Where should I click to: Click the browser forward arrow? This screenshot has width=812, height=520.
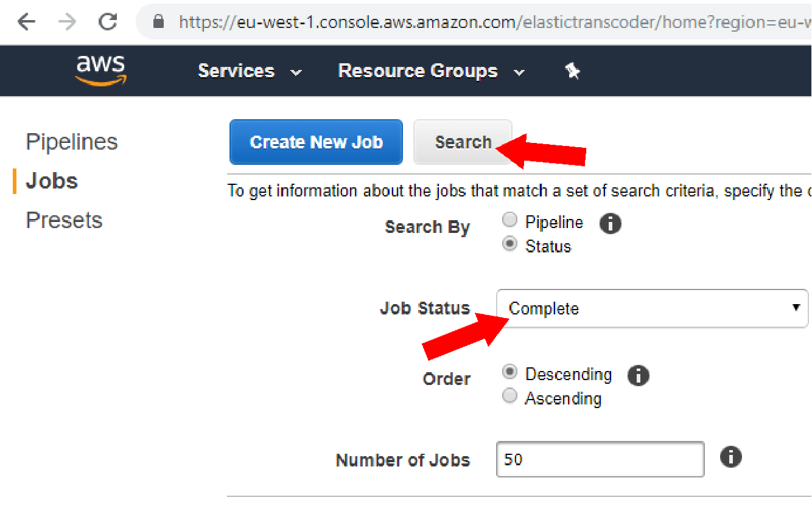coord(67,23)
